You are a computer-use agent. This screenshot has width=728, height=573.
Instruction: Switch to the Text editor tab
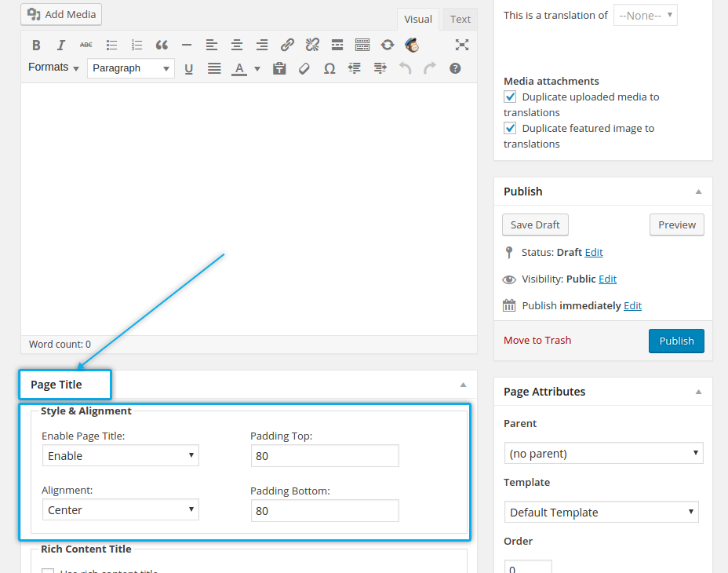tap(460, 20)
